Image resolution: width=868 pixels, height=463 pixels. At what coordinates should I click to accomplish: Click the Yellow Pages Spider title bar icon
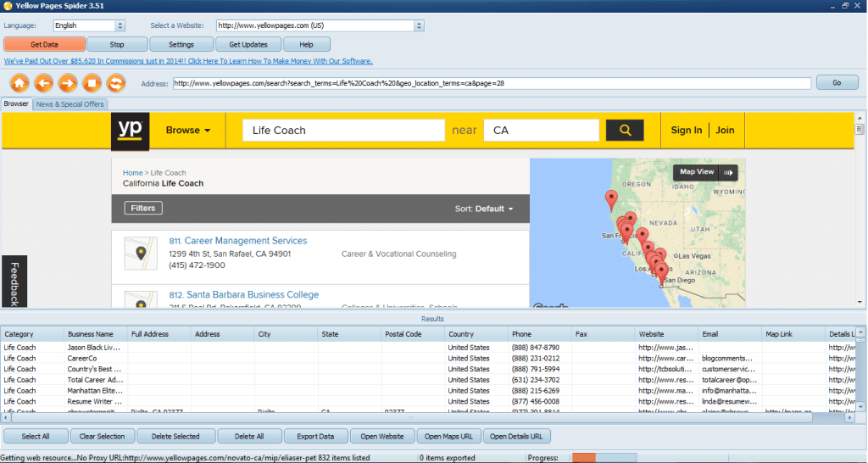(x=8, y=6)
